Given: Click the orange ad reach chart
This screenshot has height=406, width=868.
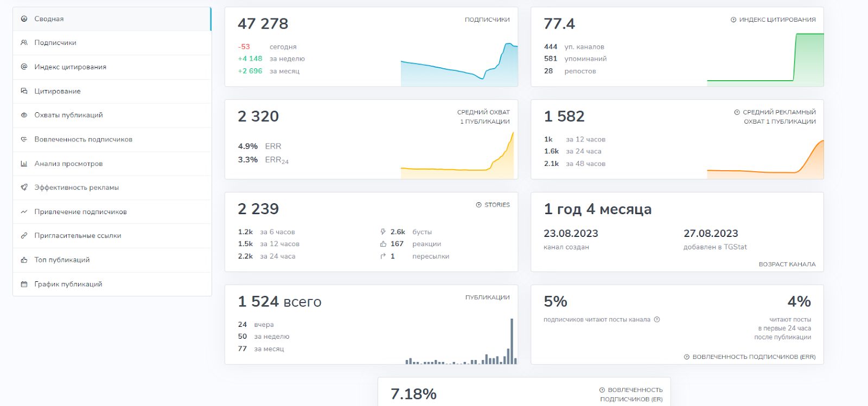Looking at the screenshot, I should (765, 160).
